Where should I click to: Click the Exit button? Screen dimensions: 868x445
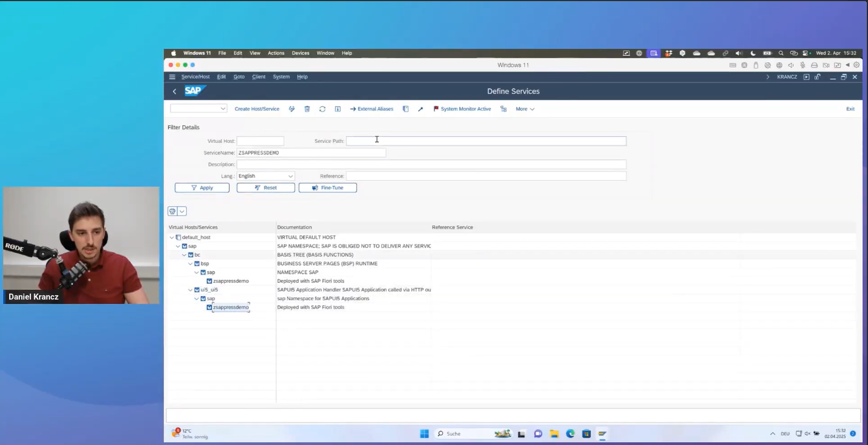pos(850,109)
